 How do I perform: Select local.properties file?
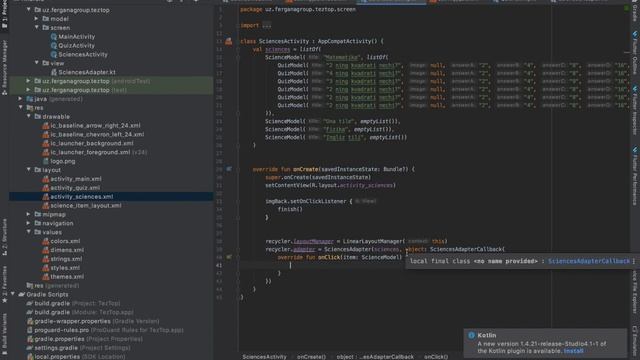76,357
